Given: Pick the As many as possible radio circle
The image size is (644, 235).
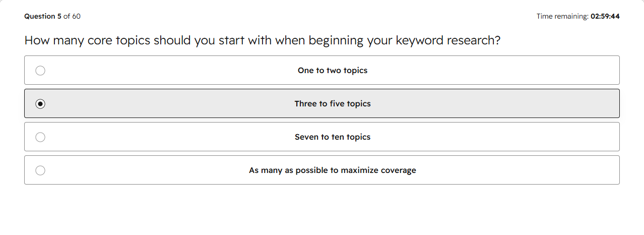Looking at the screenshot, I should pos(40,170).
